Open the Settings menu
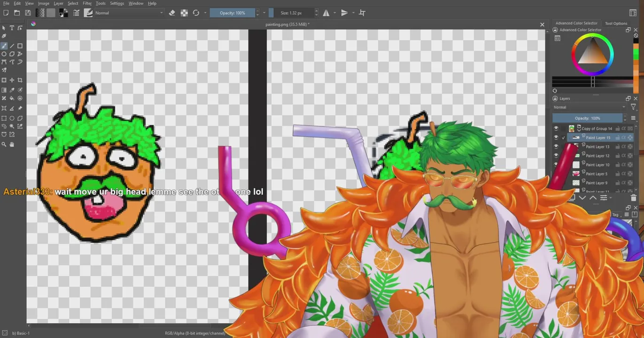 point(117,3)
